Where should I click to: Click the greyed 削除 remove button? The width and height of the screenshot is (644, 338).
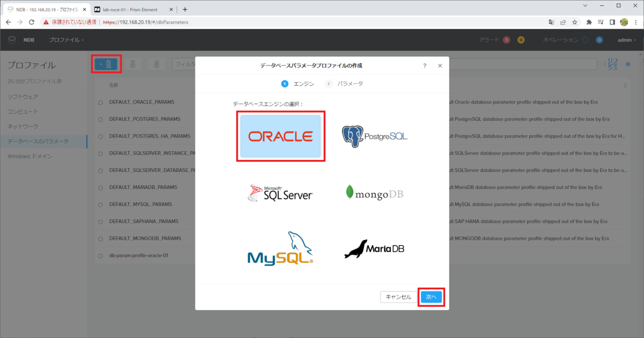[x=157, y=64]
